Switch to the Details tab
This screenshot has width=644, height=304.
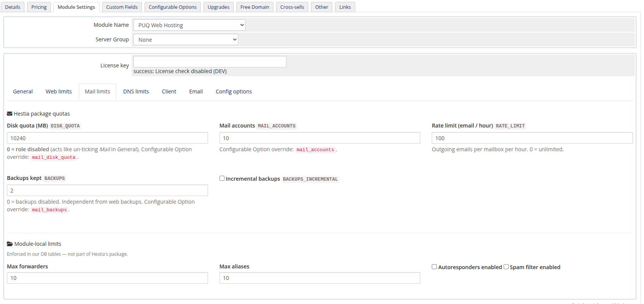coord(13,7)
